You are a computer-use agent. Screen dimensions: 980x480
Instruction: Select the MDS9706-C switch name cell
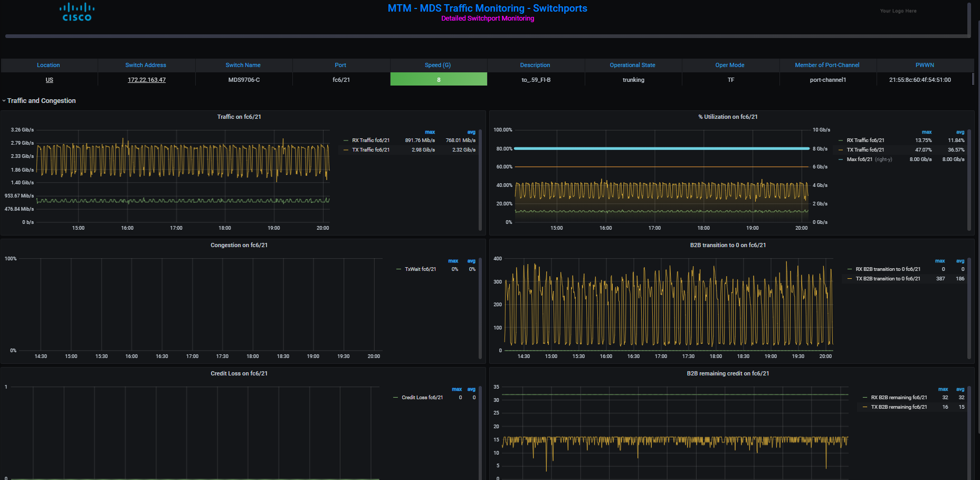click(244, 80)
